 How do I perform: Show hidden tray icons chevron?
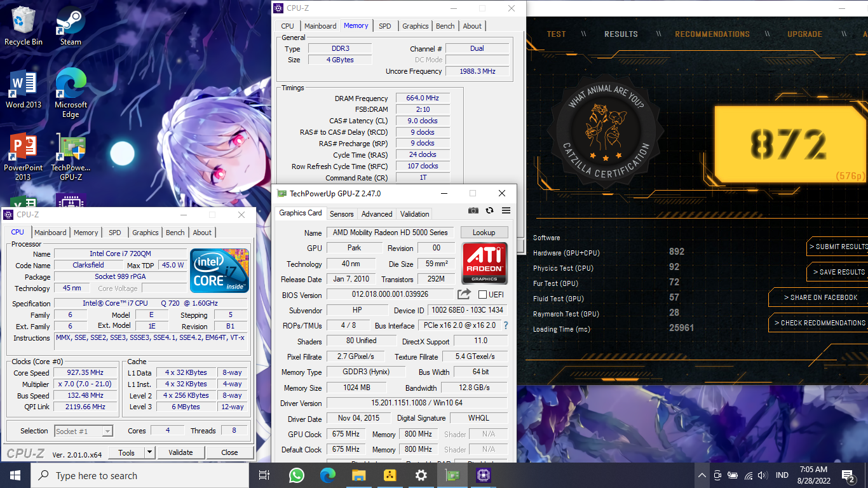click(702, 475)
